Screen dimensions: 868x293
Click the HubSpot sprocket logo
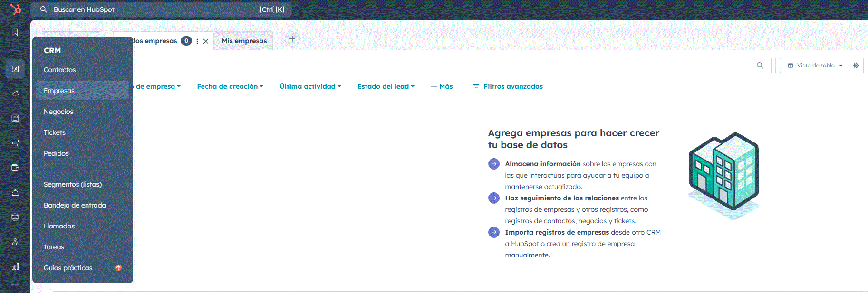point(15,9)
